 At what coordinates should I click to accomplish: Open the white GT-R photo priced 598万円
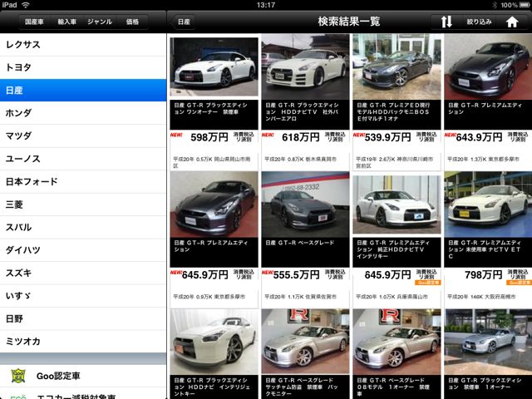[x=214, y=66]
